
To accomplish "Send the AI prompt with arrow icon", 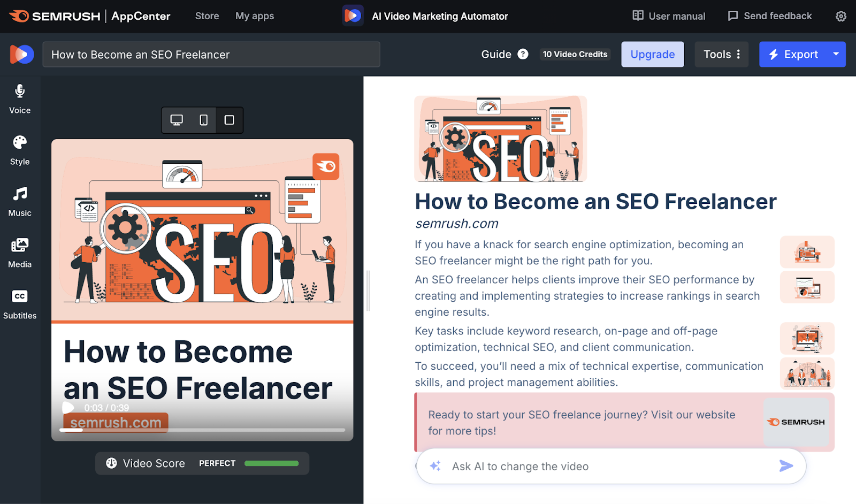I will pos(786,466).
